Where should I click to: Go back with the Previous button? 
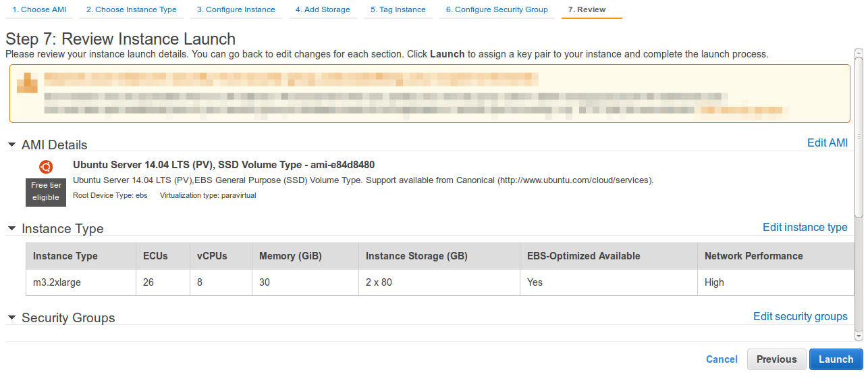coord(777,359)
